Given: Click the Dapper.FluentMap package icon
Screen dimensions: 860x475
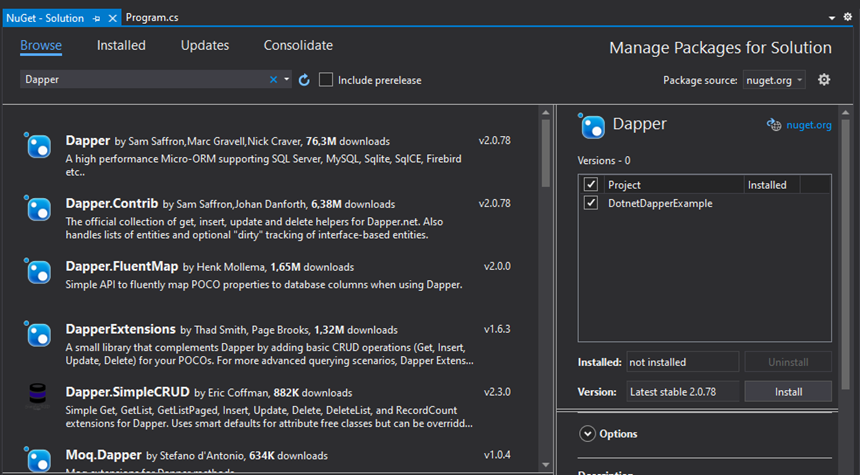Looking at the screenshot, I should pyautogui.click(x=39, y=272).
